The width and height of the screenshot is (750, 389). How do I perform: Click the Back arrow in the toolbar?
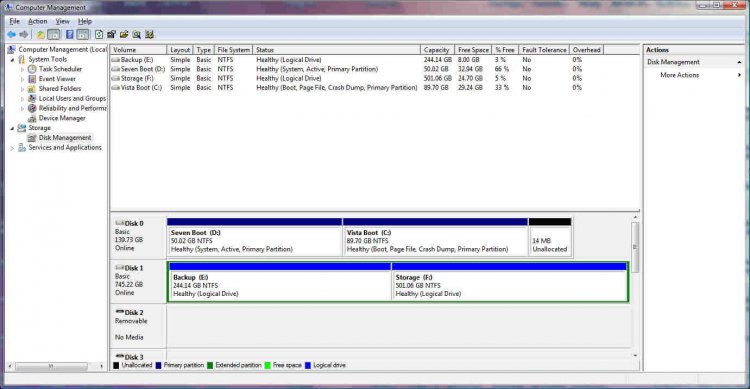[11, 34]
